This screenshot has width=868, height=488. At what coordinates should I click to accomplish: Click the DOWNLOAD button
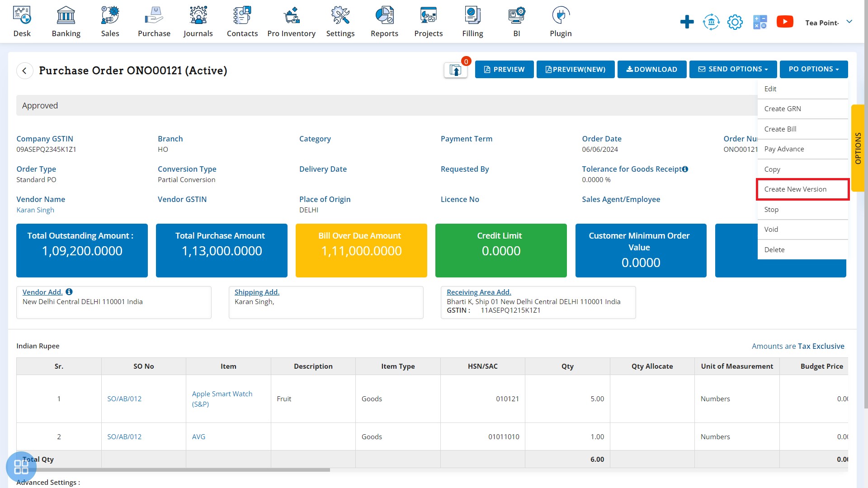point(651,69)
